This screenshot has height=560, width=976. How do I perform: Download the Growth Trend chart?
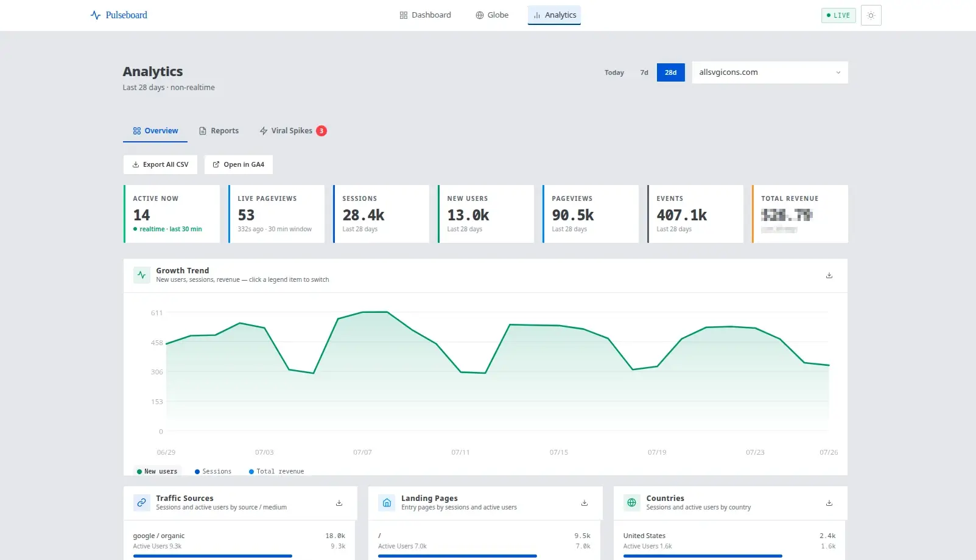coord(829,275)
